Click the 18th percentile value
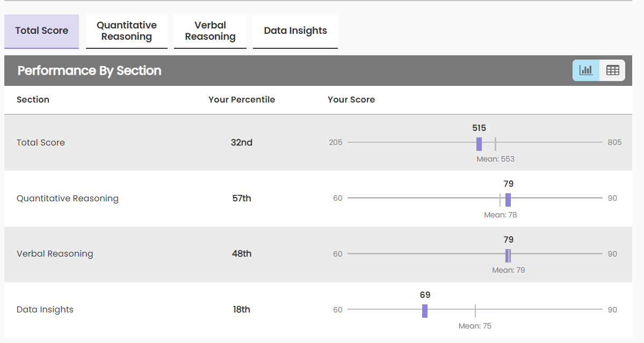Screen dimensions: 644x343 pos(242,309)
